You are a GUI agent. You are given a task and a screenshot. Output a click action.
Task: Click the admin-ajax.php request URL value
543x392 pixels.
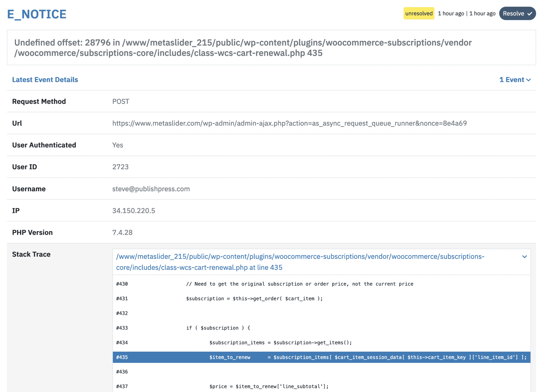click(x=289, y=123)
